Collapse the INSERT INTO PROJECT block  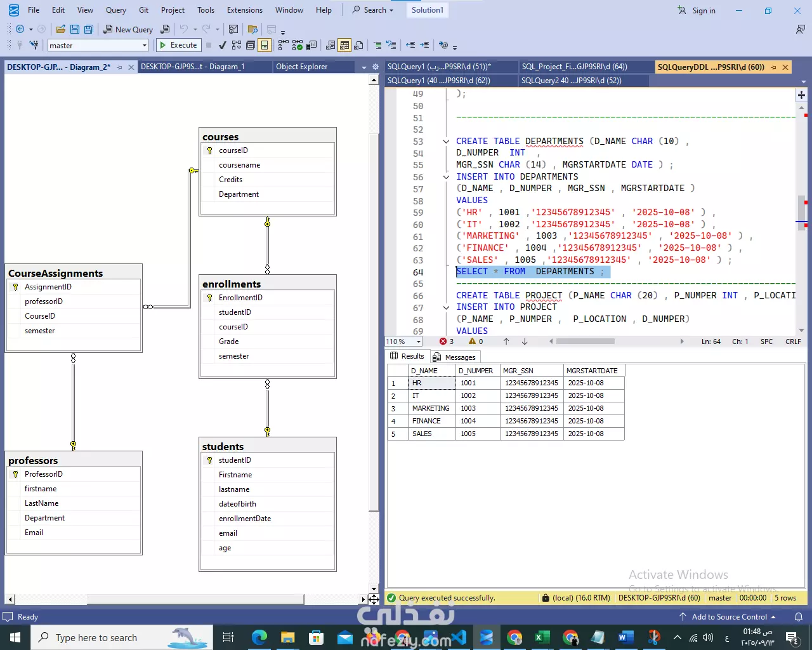[446, 307]
